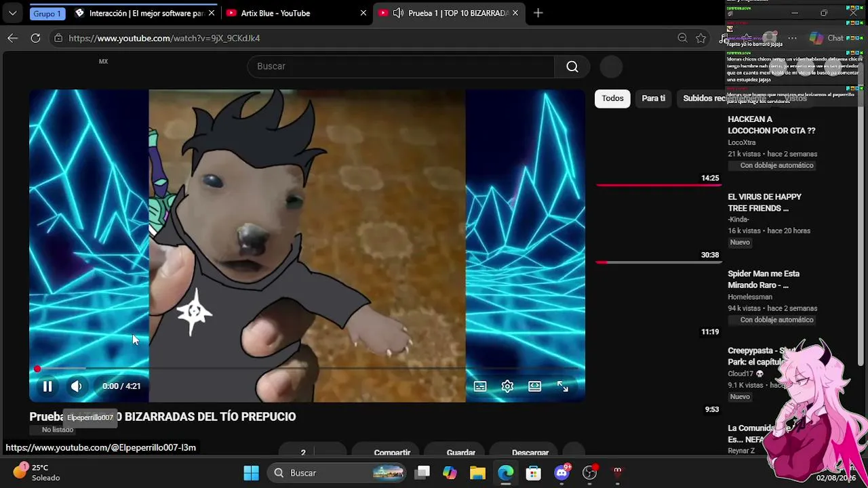The height and width of the screenshot is (488, 868).
Task: Open the LocoXtra channel link
Action: (x=742, y=142)
